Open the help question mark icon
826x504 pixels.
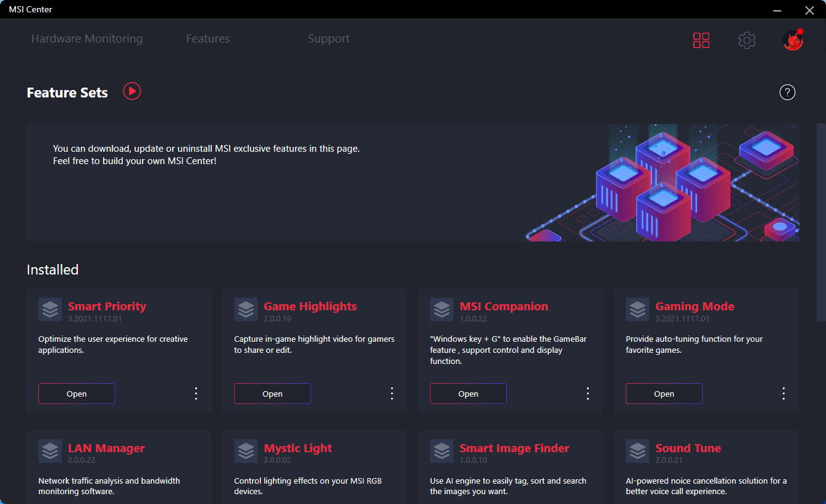click(x=787, y=93)
